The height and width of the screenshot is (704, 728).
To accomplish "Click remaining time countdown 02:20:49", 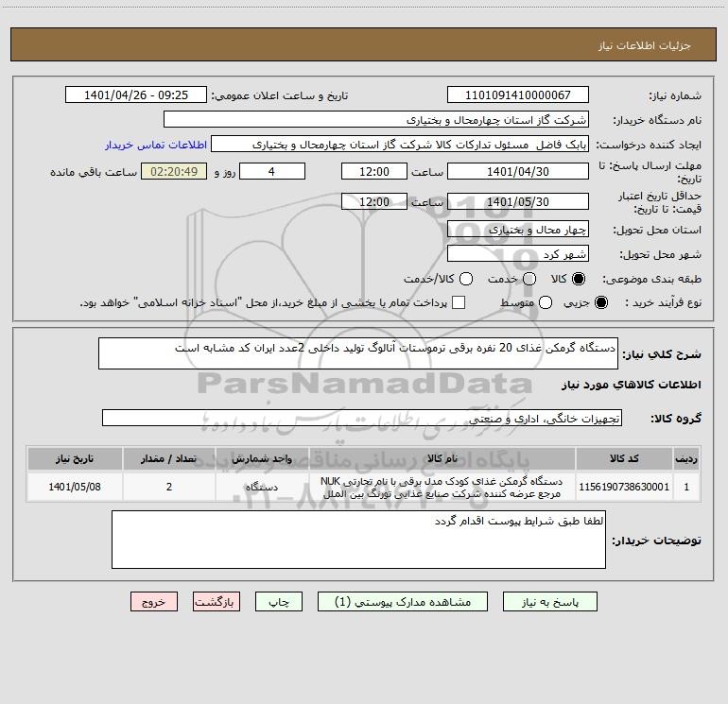I will 174,171.
